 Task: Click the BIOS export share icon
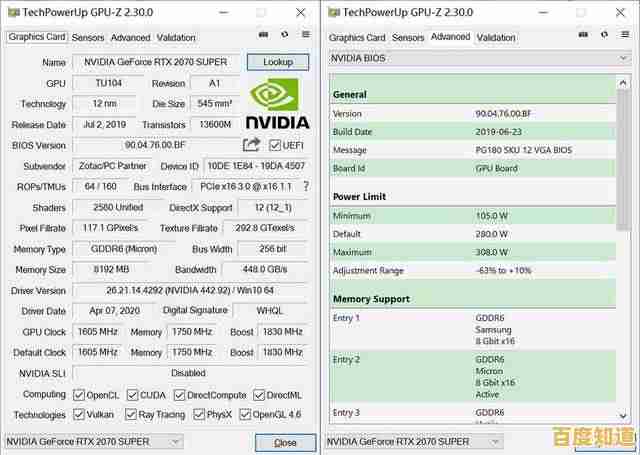point(251,145)
